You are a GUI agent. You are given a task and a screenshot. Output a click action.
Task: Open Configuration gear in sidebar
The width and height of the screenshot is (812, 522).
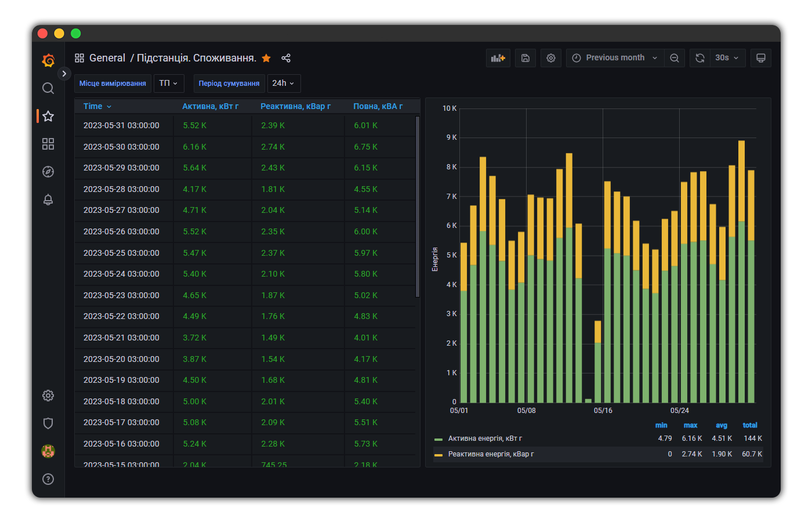48,396
